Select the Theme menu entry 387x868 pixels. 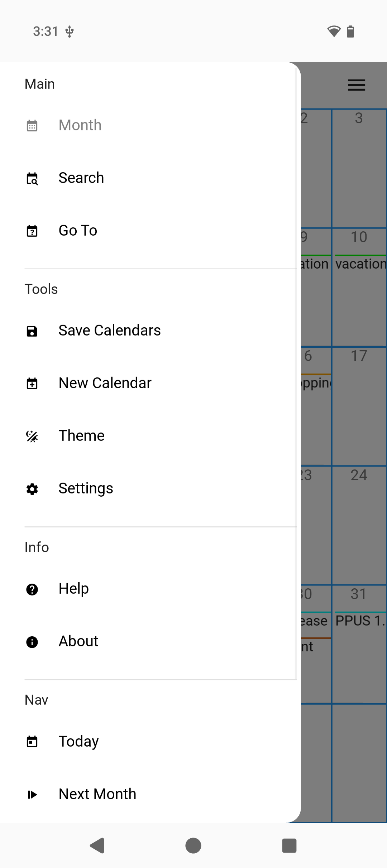pos(82,436)
